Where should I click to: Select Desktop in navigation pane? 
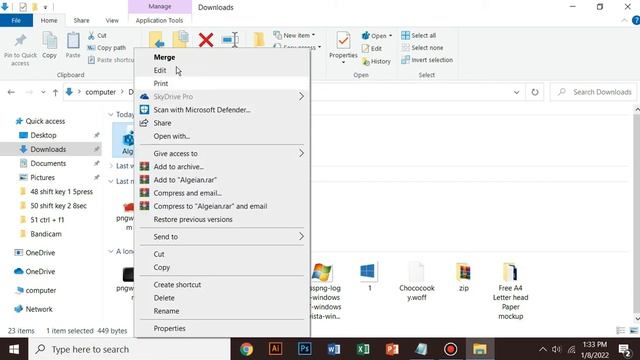(43, 135)
